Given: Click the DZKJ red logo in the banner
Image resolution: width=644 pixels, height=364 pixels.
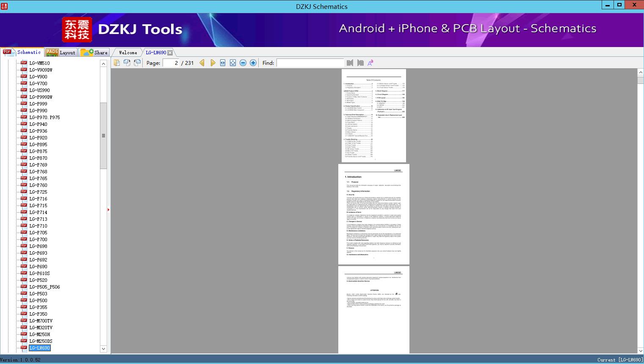Looking at the screenshot, I should 77,30.
